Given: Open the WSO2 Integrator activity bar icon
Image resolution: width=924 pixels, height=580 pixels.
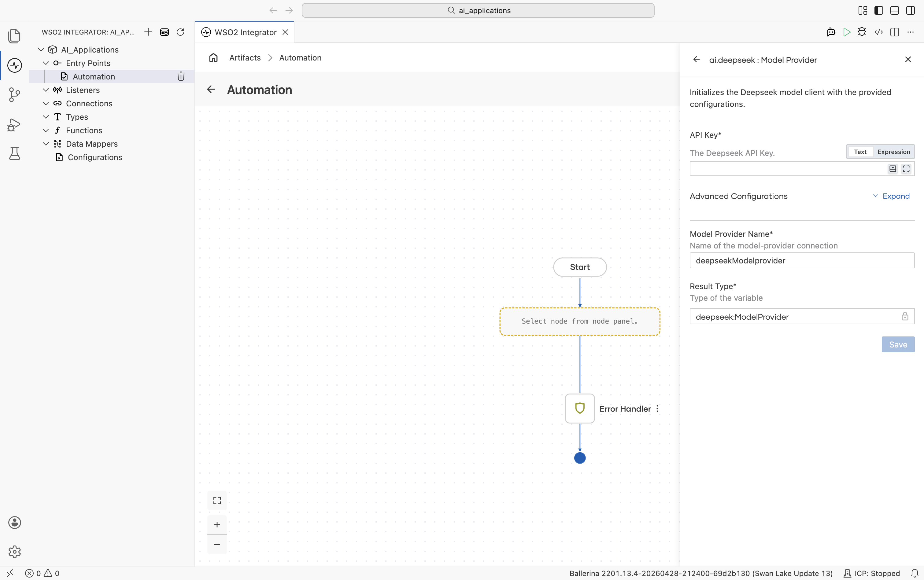Looking at the screenshot, I should [15, 65].
